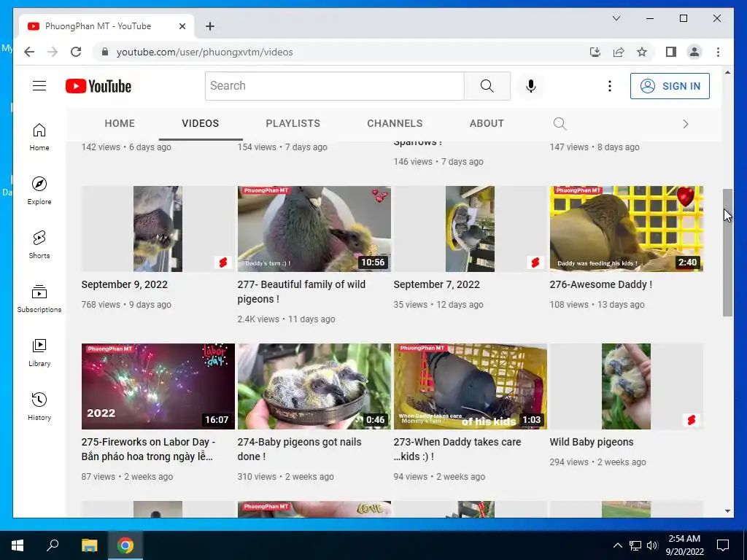Open the 0:46 baby pigeons thumbnail
Image resolution: width=747 pixels, height=560 pixels.
(x=314, y=386)
